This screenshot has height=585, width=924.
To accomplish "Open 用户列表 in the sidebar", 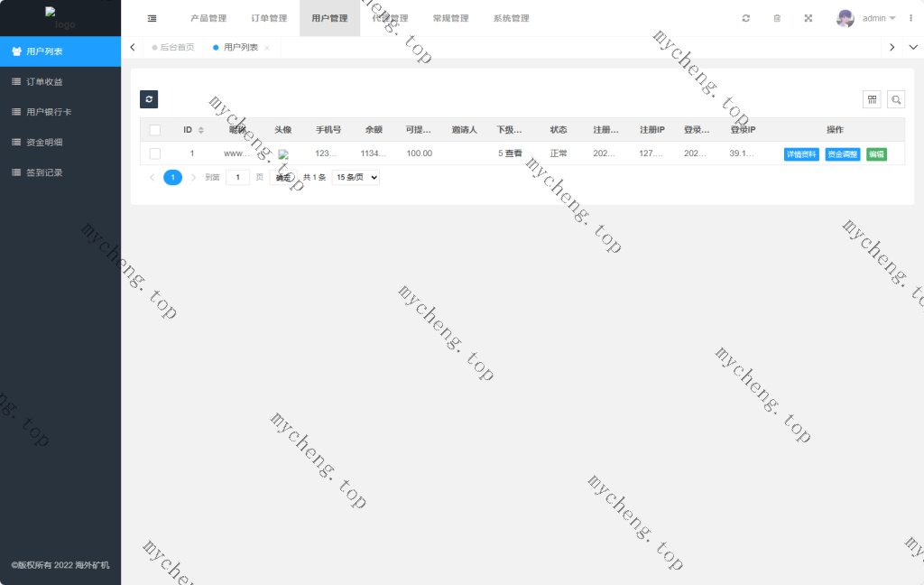I will click(60, 51).
